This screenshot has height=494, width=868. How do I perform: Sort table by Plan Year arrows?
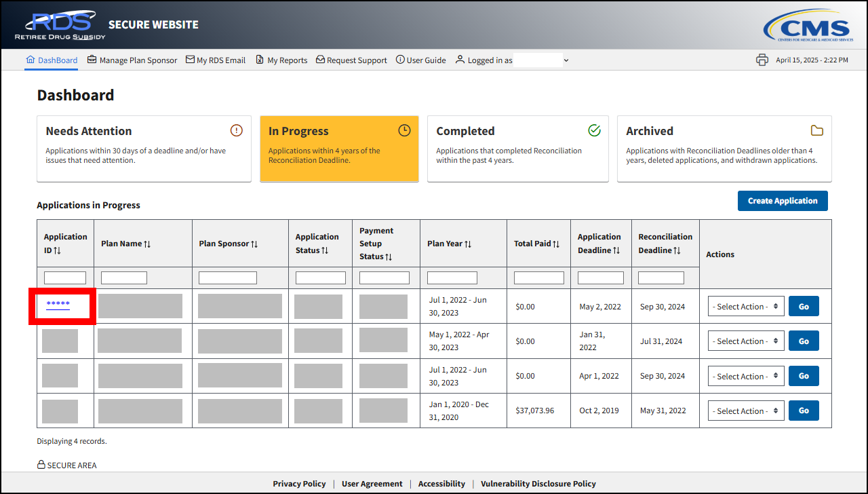click(x=468, y=244)
